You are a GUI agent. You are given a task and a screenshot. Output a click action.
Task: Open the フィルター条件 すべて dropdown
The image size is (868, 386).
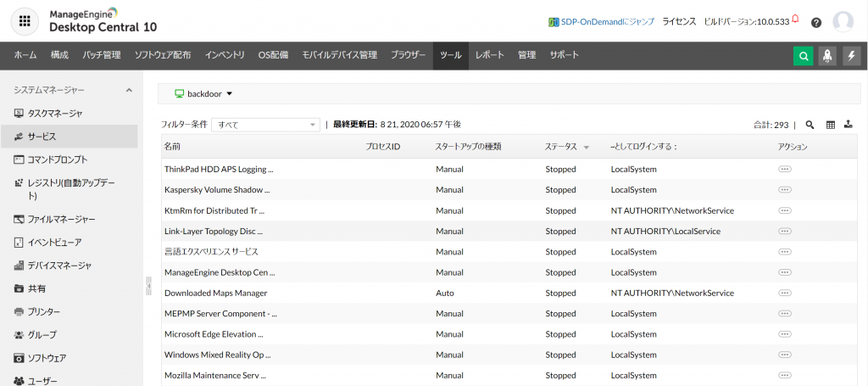click(x=265, y=125)
